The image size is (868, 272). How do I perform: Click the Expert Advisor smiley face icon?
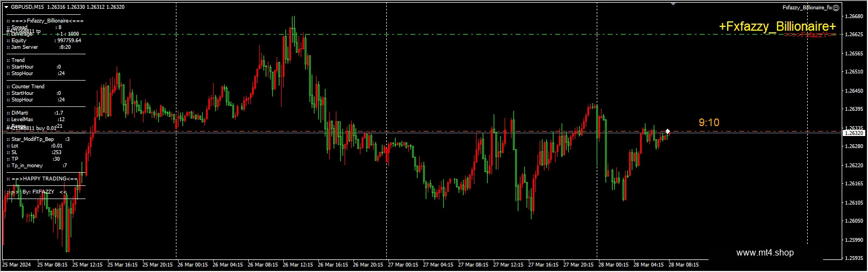(836, 8)
